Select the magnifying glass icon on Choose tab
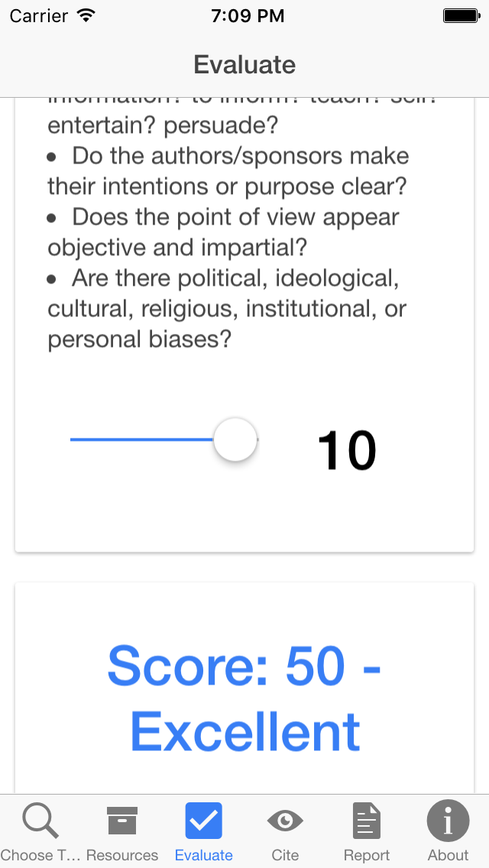 (40, 820)
